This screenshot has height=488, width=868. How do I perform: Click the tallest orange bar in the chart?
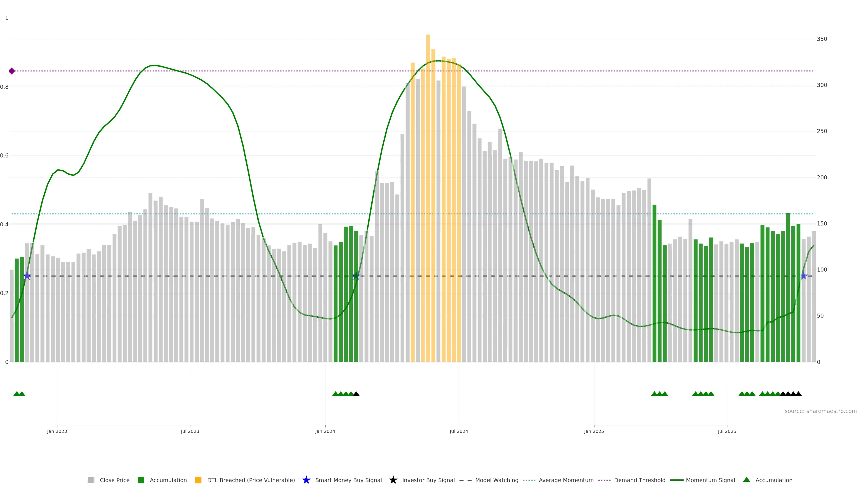click(428, 168)
